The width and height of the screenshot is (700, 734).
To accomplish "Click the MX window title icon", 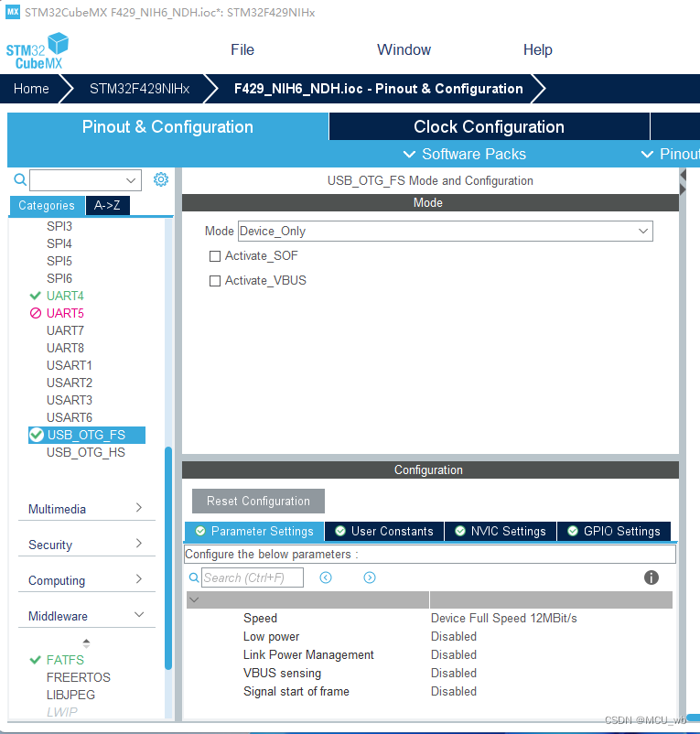I will click(x=13, y=12).
